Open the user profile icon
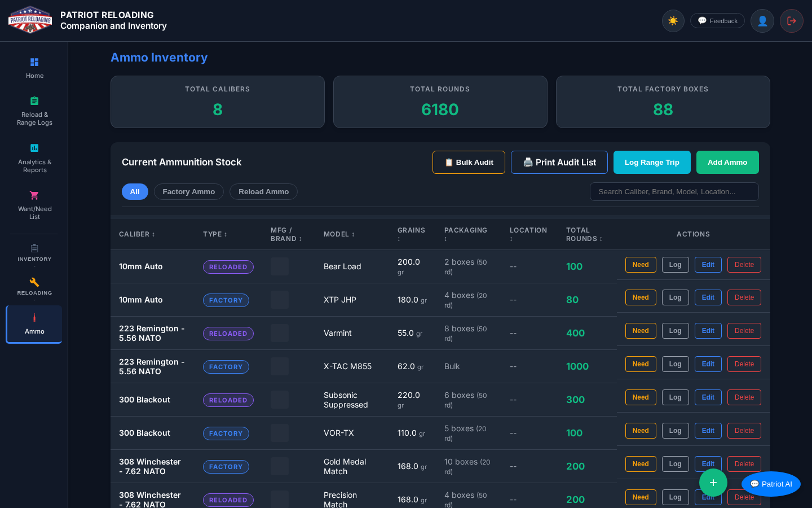This screenshot has height=508, width=812. (762, 21)
